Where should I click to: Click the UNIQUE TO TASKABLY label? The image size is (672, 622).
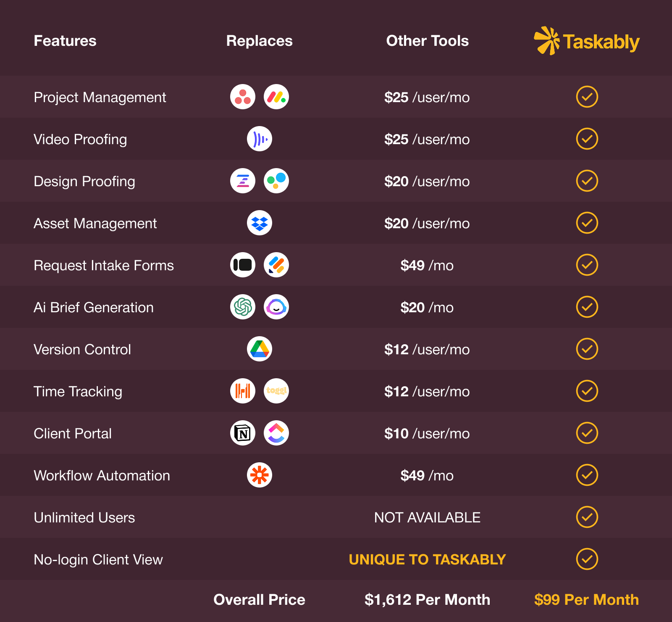click(x=427, y=559)
